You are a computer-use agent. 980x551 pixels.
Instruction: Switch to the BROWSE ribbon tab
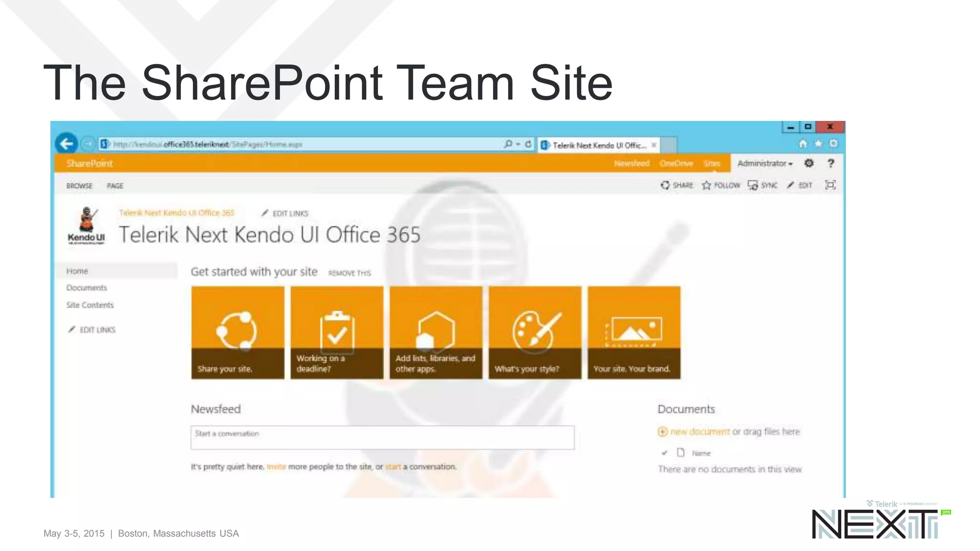(x=79, y=186)
